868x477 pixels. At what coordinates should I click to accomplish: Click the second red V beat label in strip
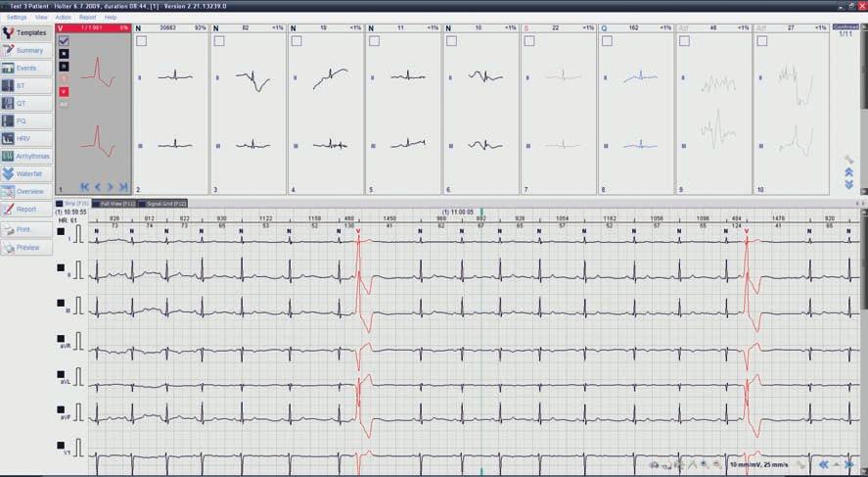tap(747, 231)
